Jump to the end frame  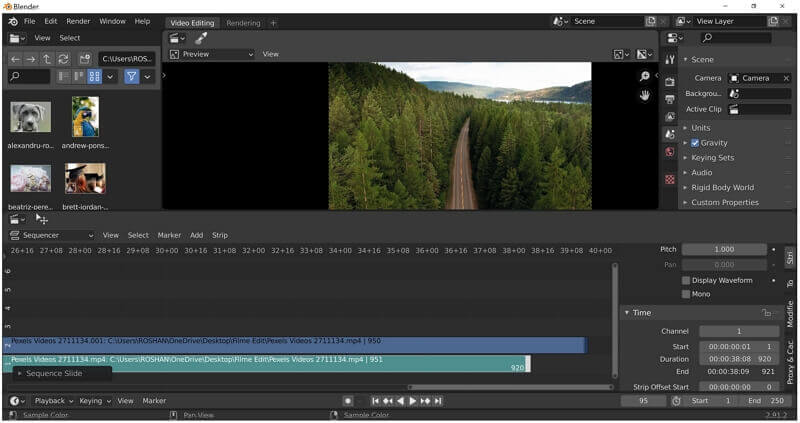[x=438, y=401]
